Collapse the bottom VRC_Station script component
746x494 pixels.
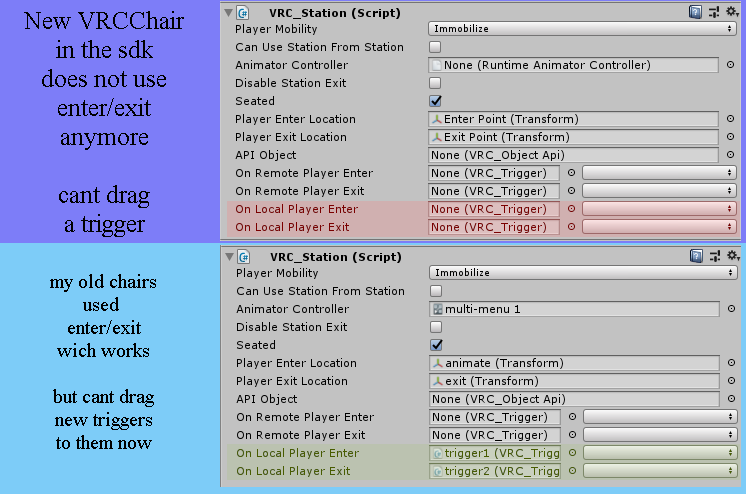click(x=230, y=257)
